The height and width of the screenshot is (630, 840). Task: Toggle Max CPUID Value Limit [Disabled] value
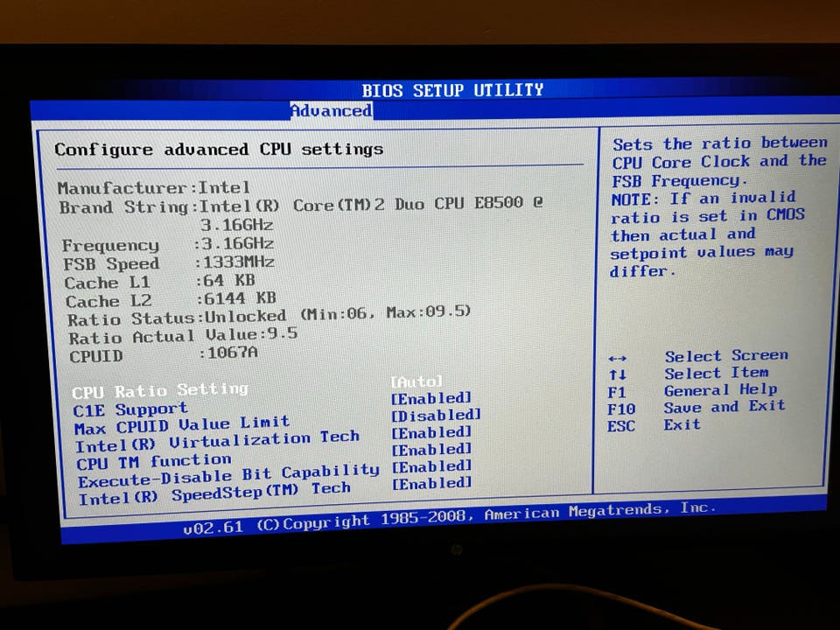tap(436, 415)
